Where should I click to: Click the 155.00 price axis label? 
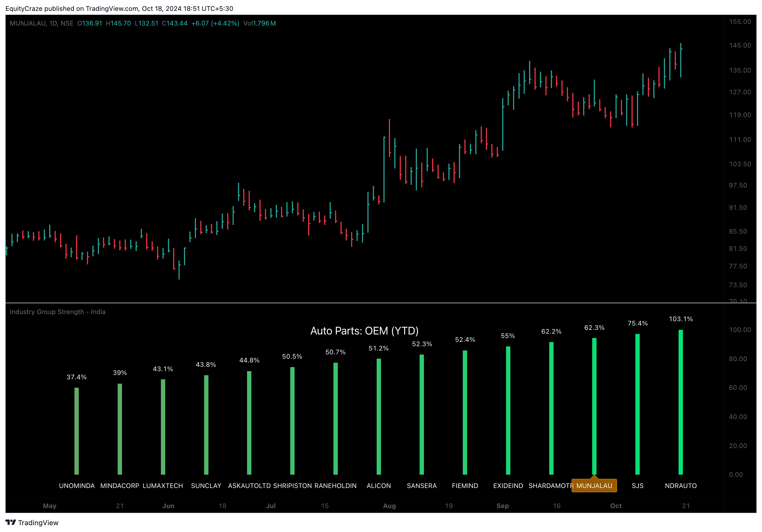point(740,22)
